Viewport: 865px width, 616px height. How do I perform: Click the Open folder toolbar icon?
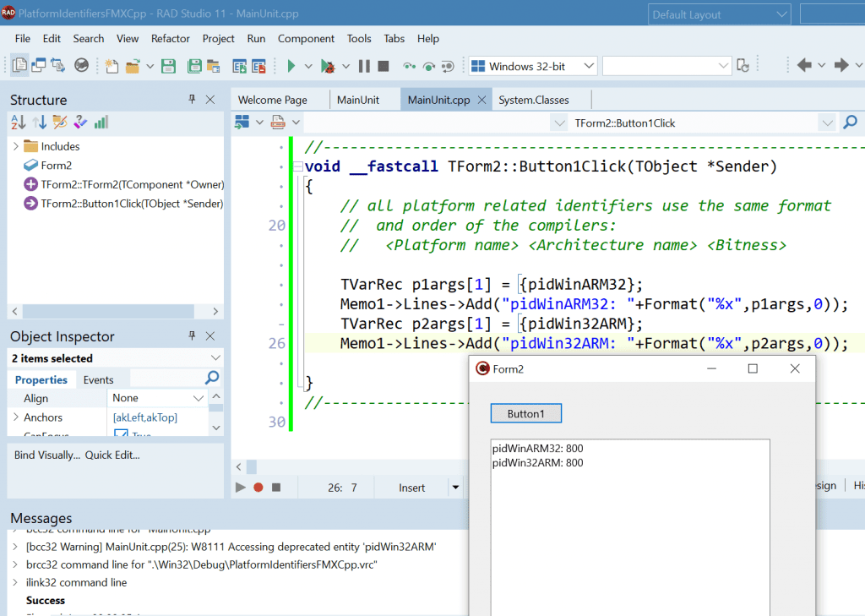pyautogui.click(x=133, y=66)
